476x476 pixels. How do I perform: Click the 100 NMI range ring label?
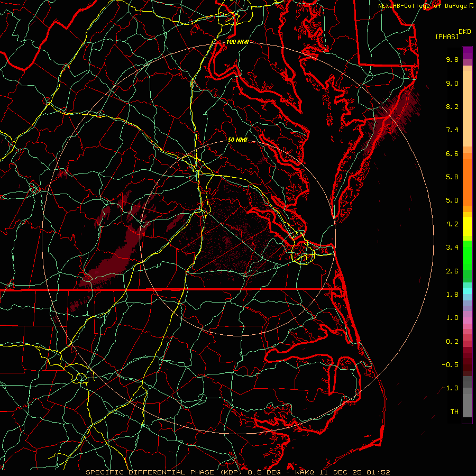(237, 42)
